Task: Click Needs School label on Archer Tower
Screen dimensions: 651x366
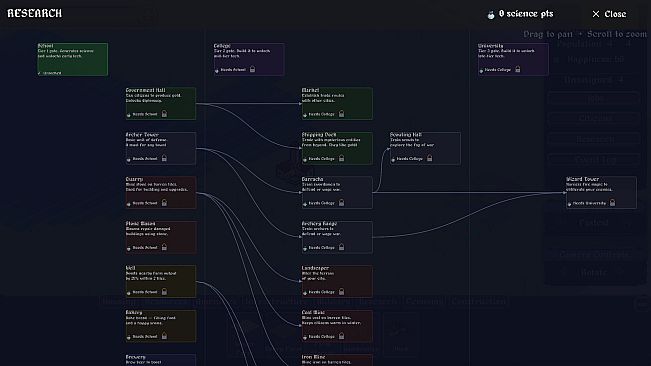Action: point(145,159)
